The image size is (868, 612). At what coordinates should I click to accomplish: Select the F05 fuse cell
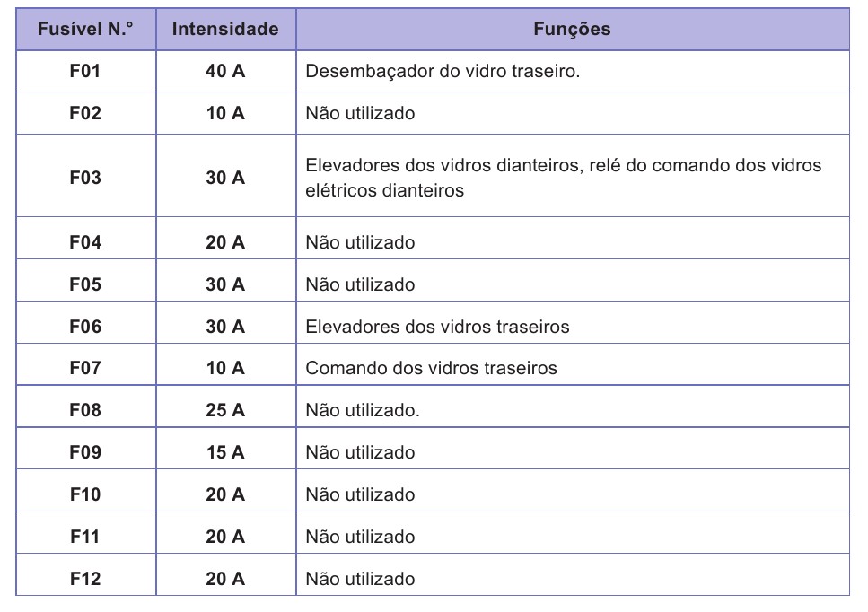point(85,284)
